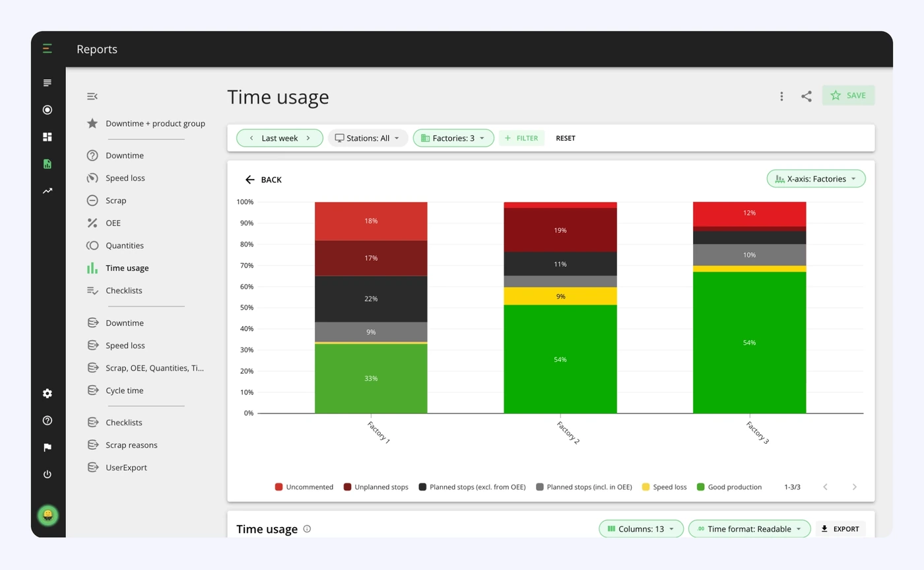Open the help question mark icon in the left rail

[47, 420]
